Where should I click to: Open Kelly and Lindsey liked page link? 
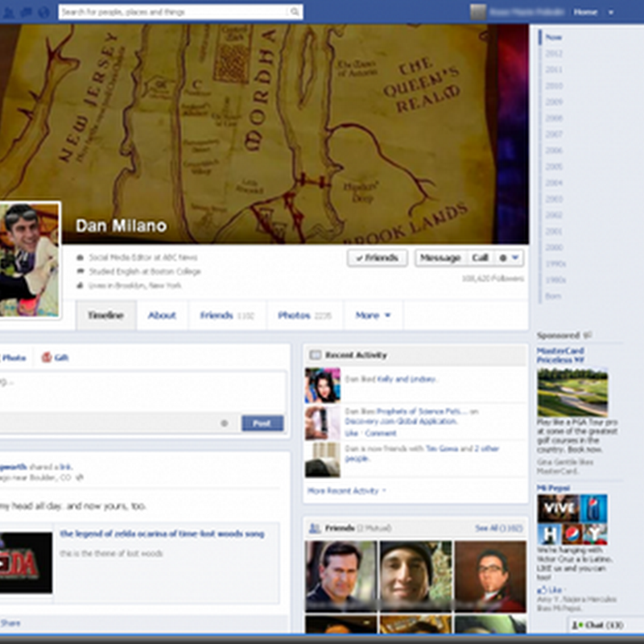point(407,379)
